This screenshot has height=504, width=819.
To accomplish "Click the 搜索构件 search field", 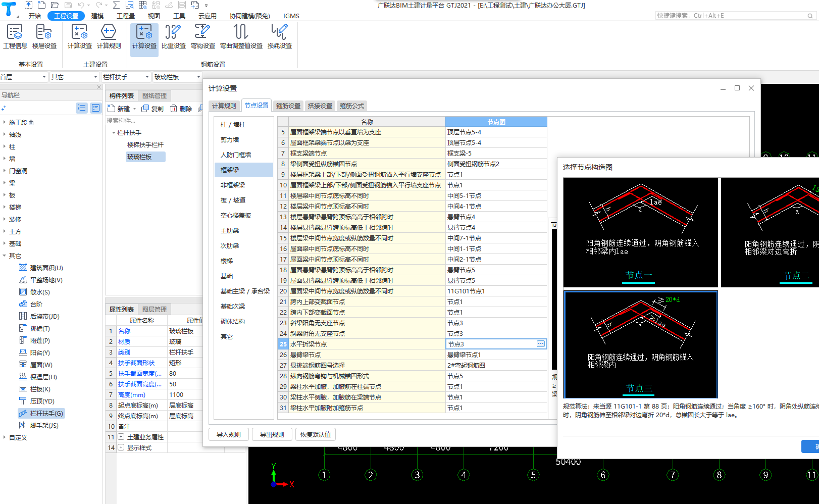I will coord(154,120).
